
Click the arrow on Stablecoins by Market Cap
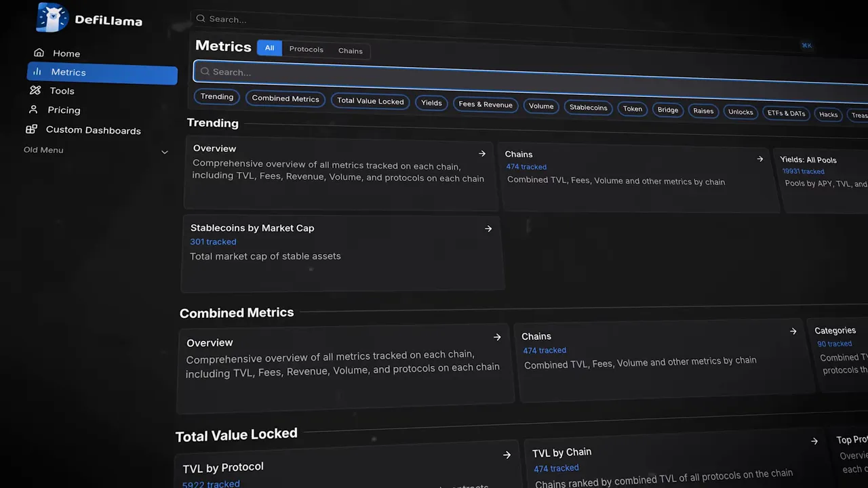coord(488,228)
